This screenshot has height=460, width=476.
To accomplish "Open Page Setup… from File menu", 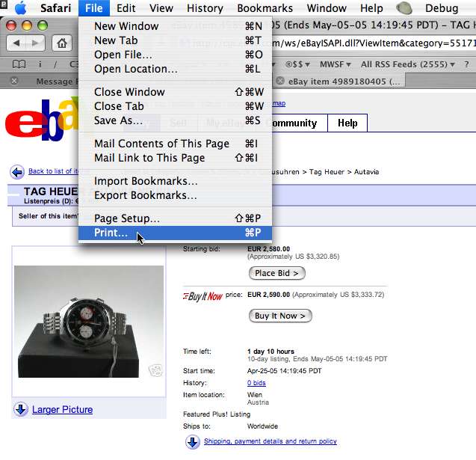I will [x=175, y=218].
